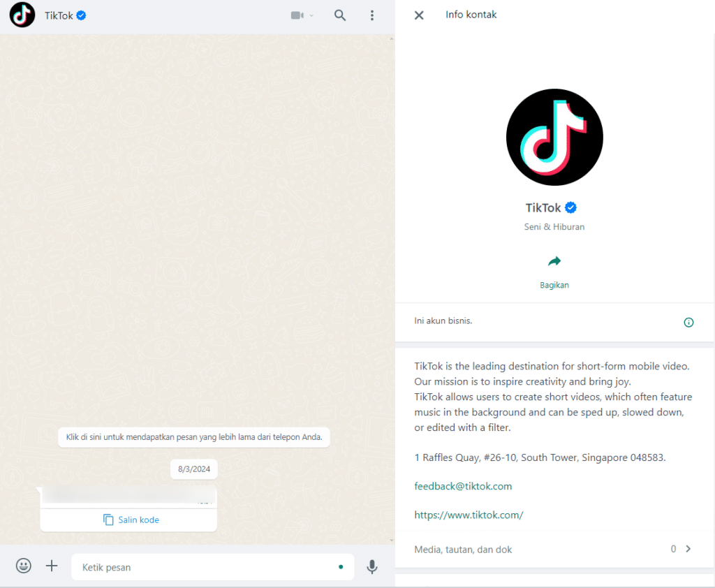Screen dimensions: 715x588
Task: Start a video call with TikTok
Action: 297,15
